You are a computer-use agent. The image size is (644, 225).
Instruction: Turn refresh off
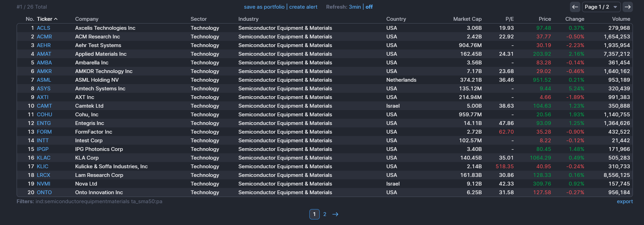click(x=369, y=7)
